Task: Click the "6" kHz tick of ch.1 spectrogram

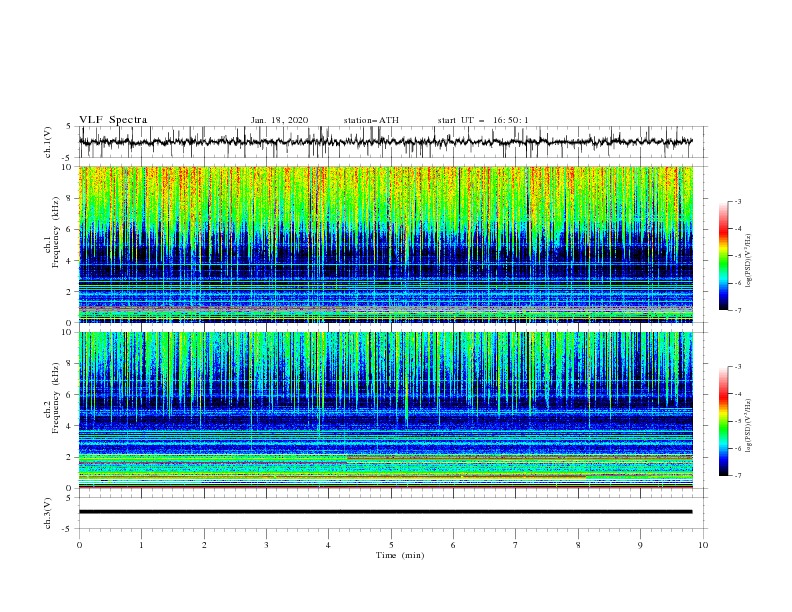Action: coord(70,229)
